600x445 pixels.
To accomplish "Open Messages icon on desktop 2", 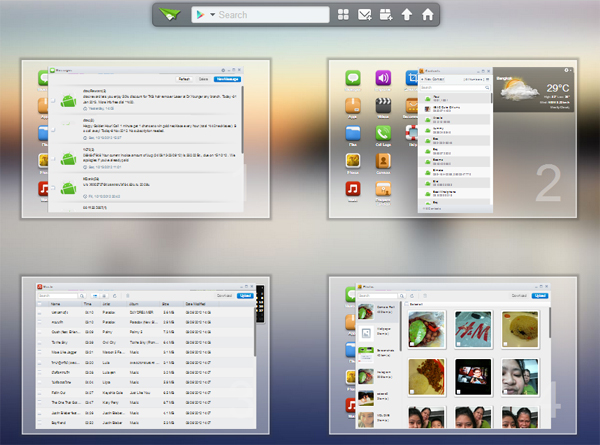I will click(x=353, y=78).
